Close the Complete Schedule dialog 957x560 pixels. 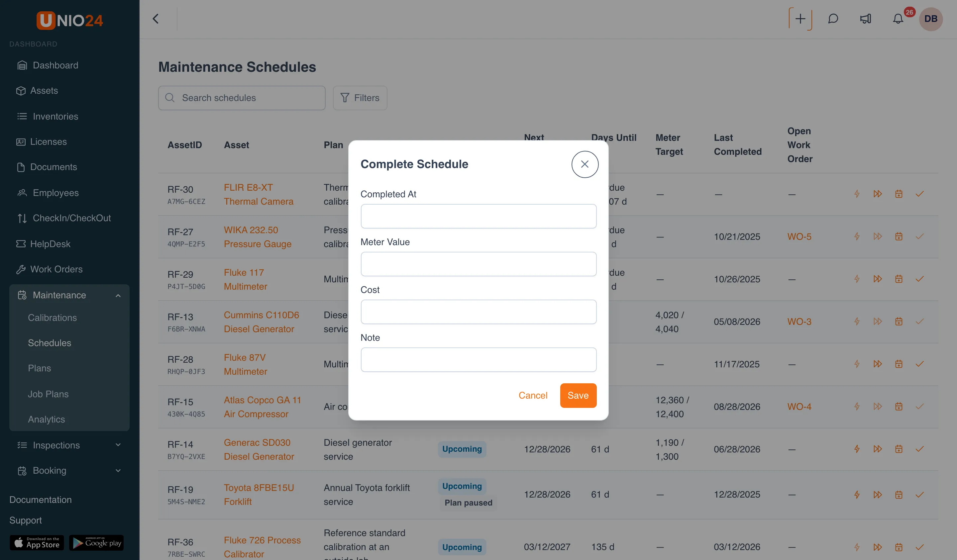coord(585,164)
